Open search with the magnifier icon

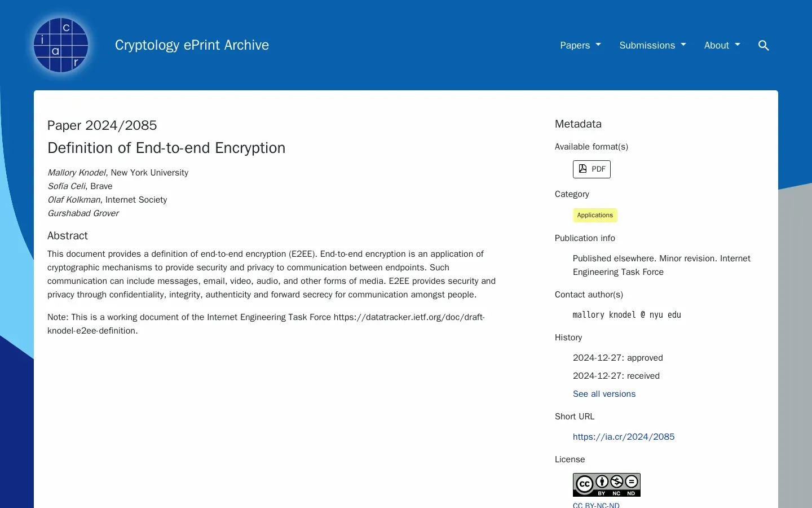point(764,45)
